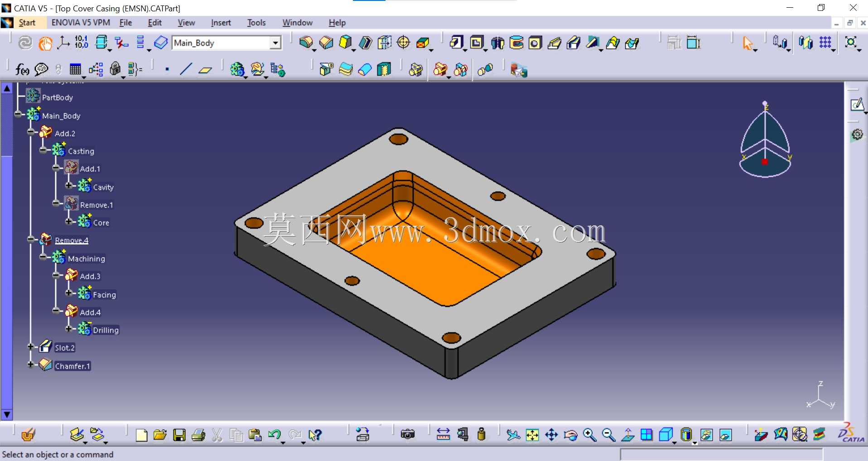
Task: Click the Capture camera icon
Action: pos(408,435)
